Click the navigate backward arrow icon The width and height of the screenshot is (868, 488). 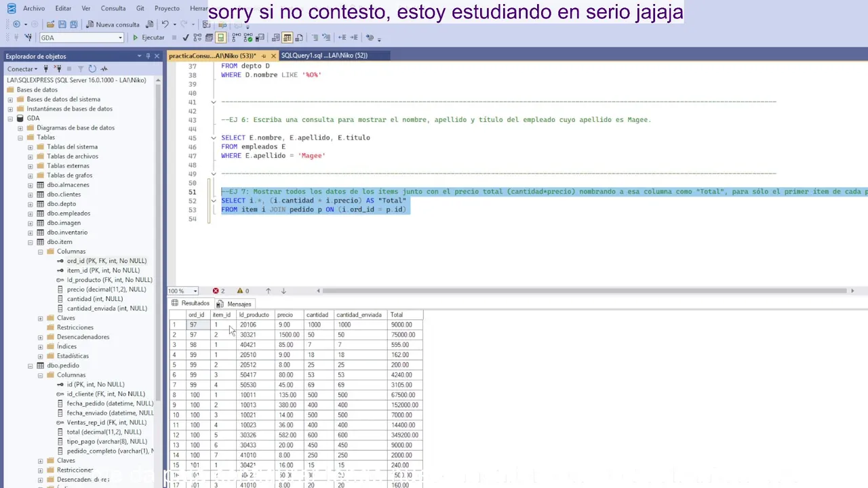16,24
